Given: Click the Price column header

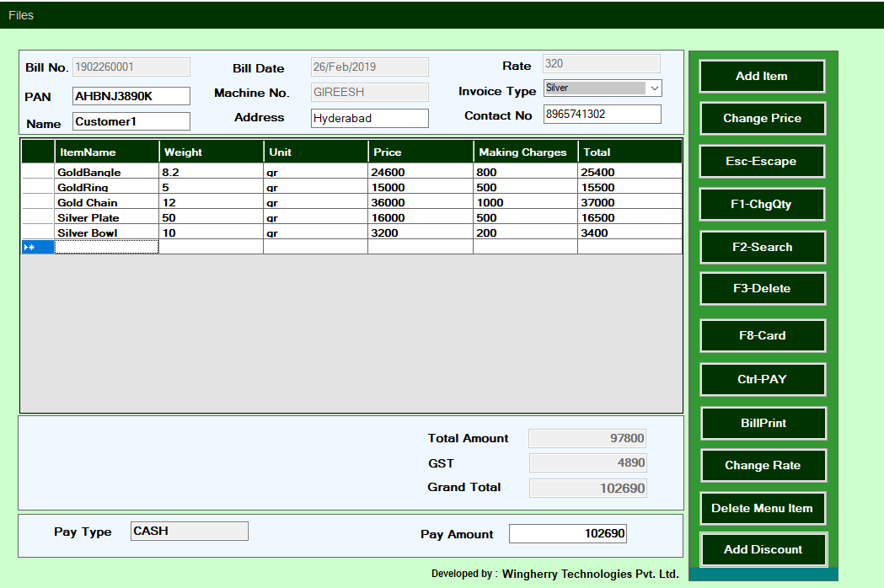Looking at the screenshot, I should point(421,152).
